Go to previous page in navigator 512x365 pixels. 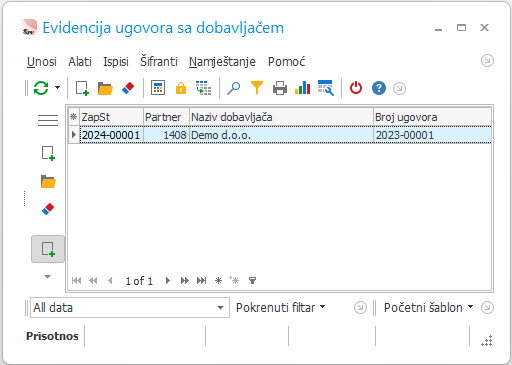pyautogui.click(x=93, y=281)
